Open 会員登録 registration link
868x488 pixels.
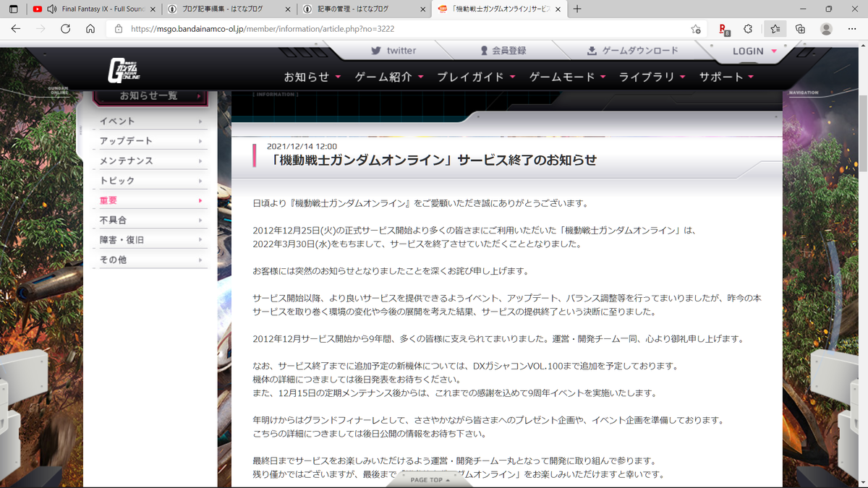(503, 51)
